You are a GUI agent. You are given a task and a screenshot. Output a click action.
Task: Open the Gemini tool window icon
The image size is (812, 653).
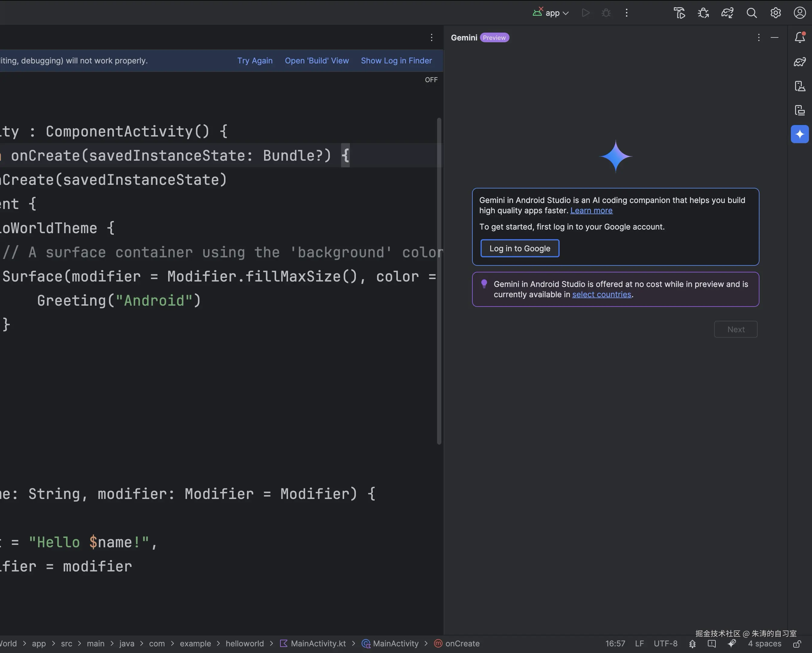800,134
